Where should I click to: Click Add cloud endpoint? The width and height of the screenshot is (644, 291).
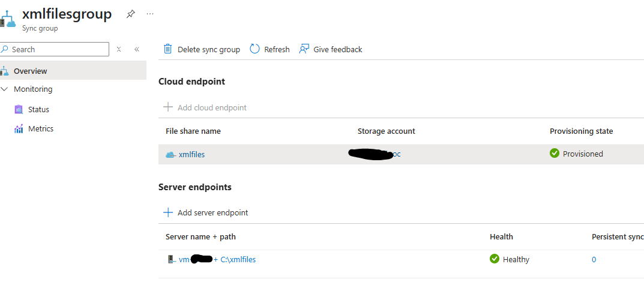click(x=205, y=107)
